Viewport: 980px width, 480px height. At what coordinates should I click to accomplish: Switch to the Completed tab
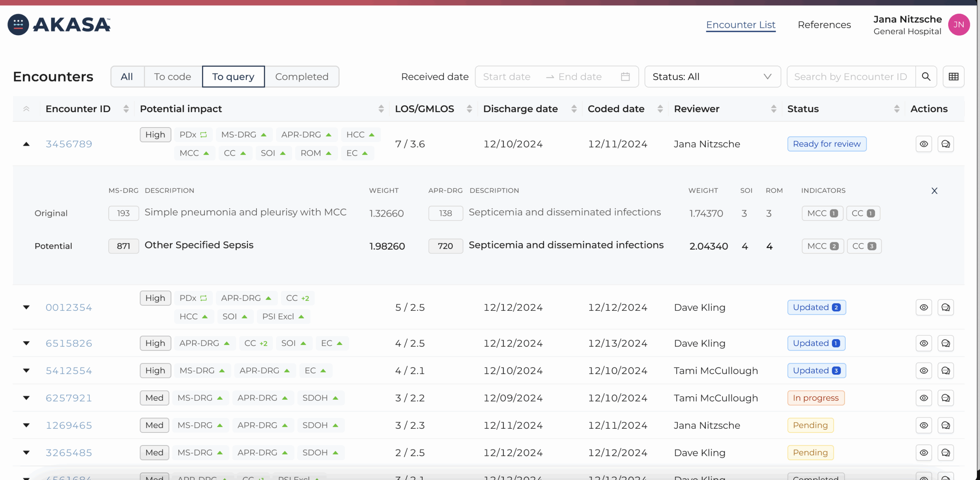[301, 77]
